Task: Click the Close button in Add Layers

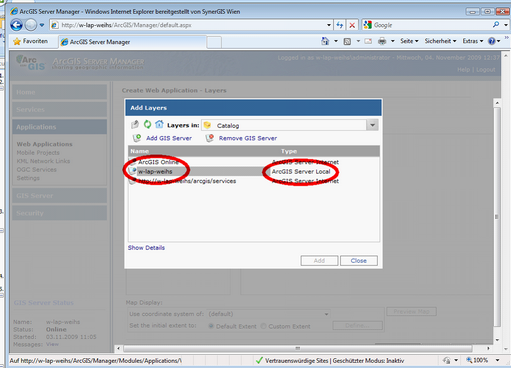Action: click(359, 261)
